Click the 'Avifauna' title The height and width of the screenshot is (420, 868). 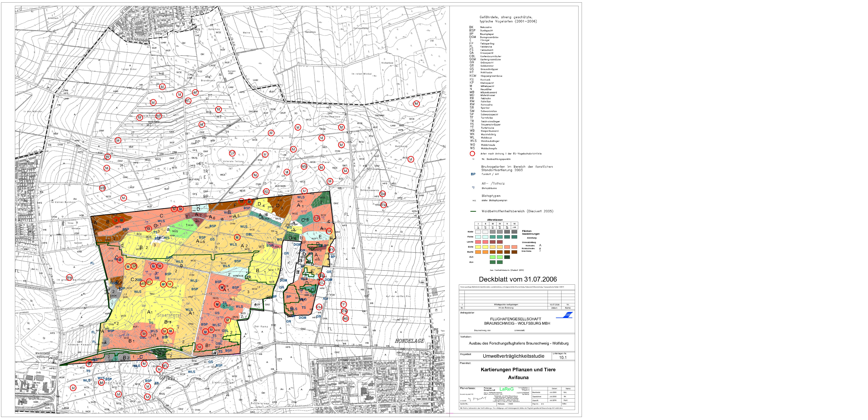(x=518, y=378)
